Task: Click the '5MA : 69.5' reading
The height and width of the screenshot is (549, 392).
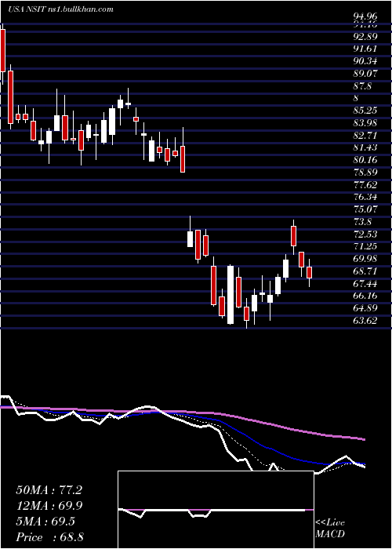Action: (x=45, y=522)
